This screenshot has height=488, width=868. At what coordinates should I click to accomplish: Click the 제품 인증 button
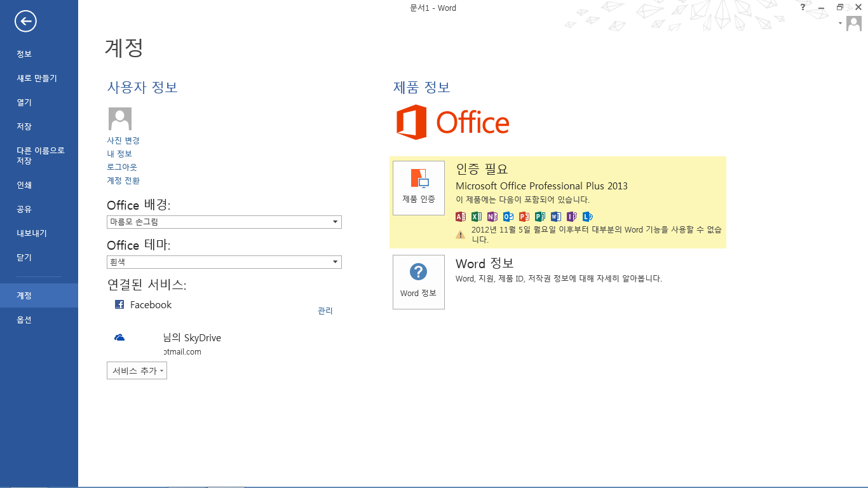tap(419, 188)
